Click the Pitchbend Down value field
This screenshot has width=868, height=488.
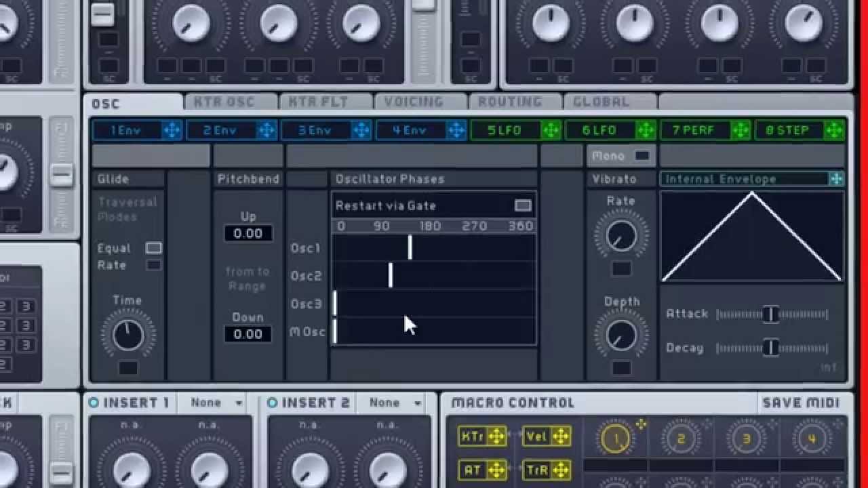point(248,333)
